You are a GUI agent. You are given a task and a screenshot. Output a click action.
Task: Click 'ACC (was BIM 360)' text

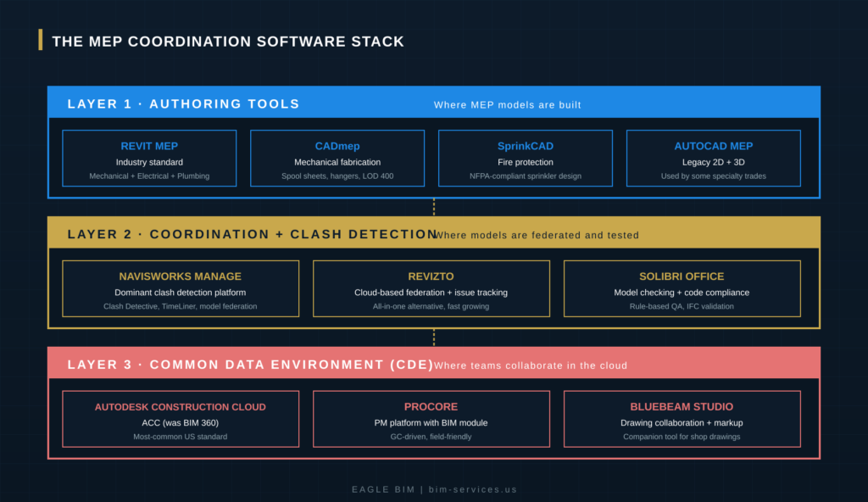coord(181,423)
